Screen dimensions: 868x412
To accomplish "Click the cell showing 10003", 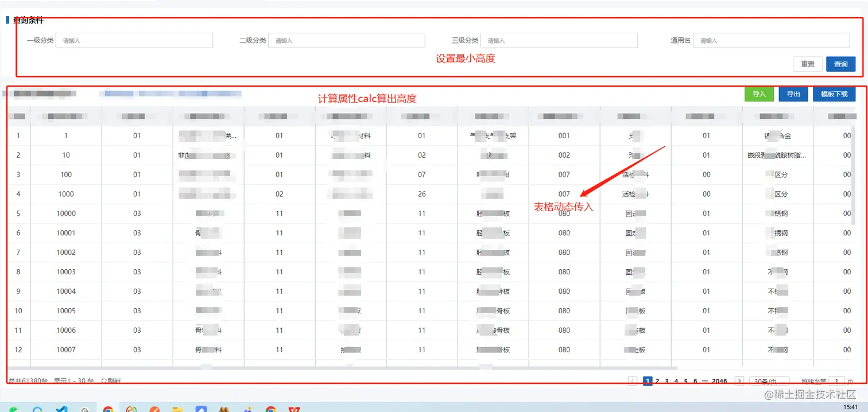I will 66,272.
